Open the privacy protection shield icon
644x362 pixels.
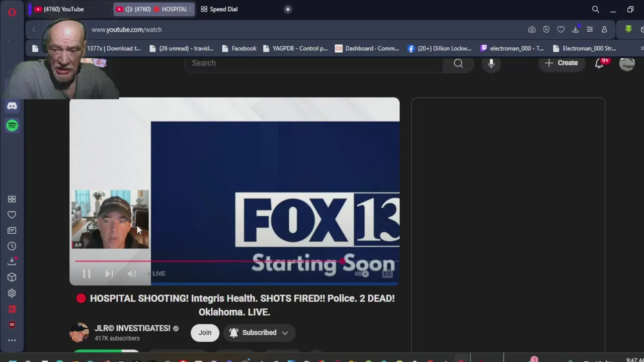(546, 30)
